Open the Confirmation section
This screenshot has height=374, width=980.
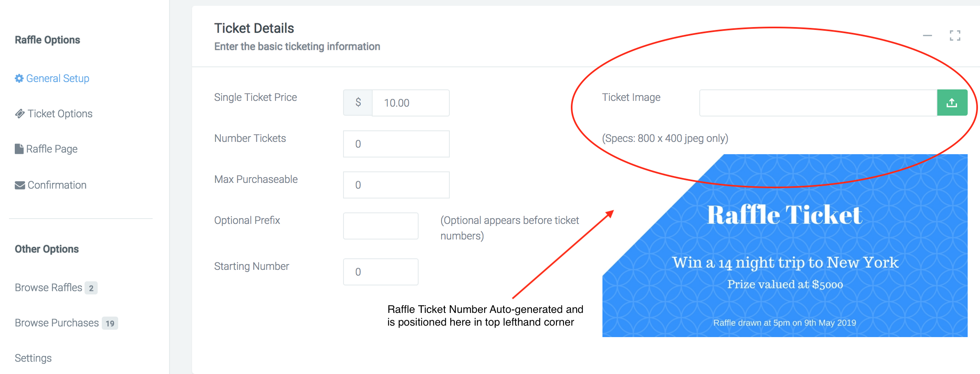57,185
